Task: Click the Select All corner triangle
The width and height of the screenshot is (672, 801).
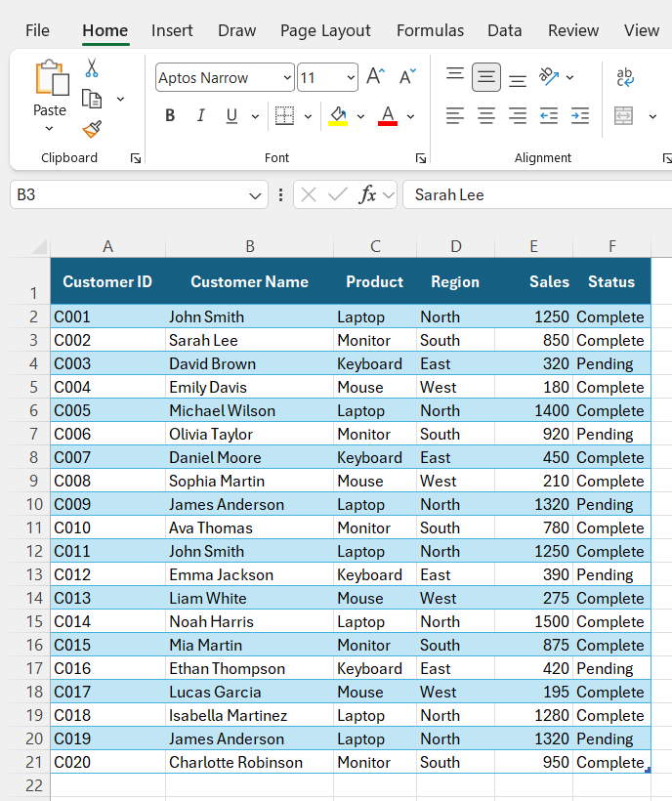Action: click(40, 247)
